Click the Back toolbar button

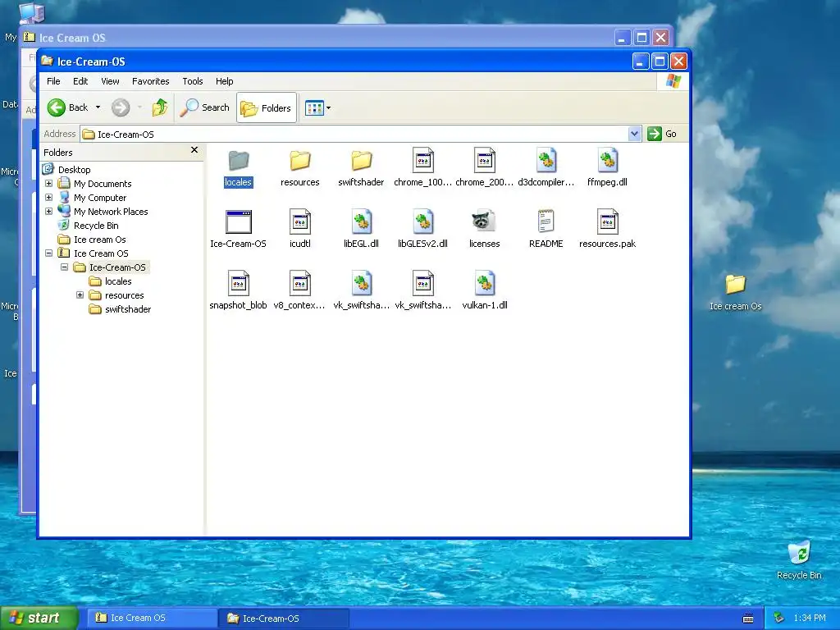pyautogui.click(x=67, y=107)
